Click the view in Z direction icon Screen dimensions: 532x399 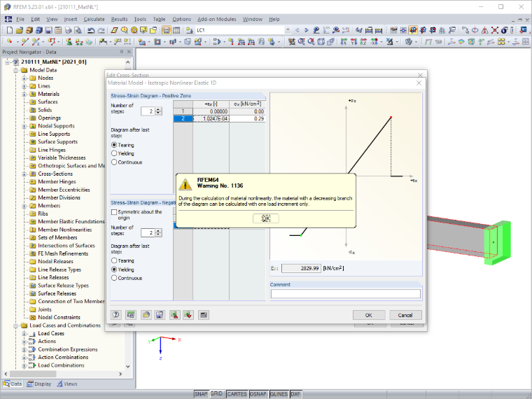coord(363,42)
